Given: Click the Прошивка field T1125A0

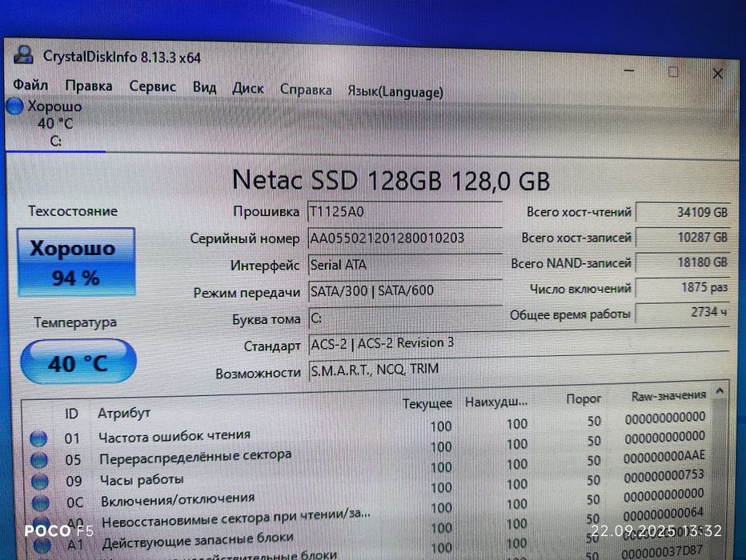Looking at the screenshot, I should [x=405, y=211].
